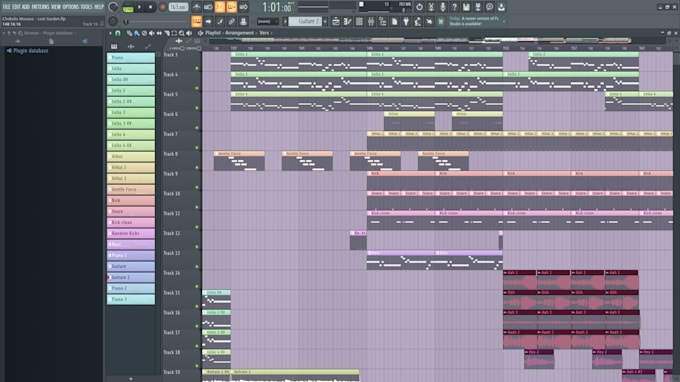Screen dimensions: 680x382
Task: Select the Kick clean pattern in picker
Action: tap(131, 222)
